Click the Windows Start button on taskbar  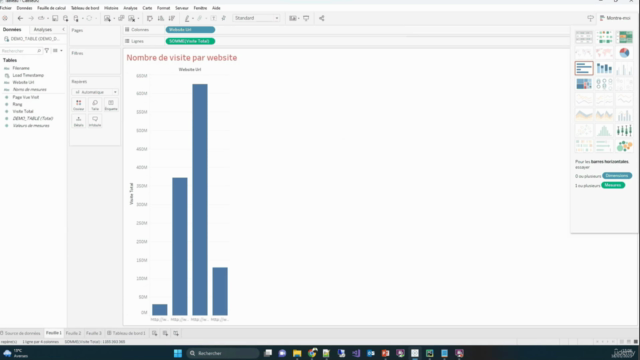pos(178,353)
